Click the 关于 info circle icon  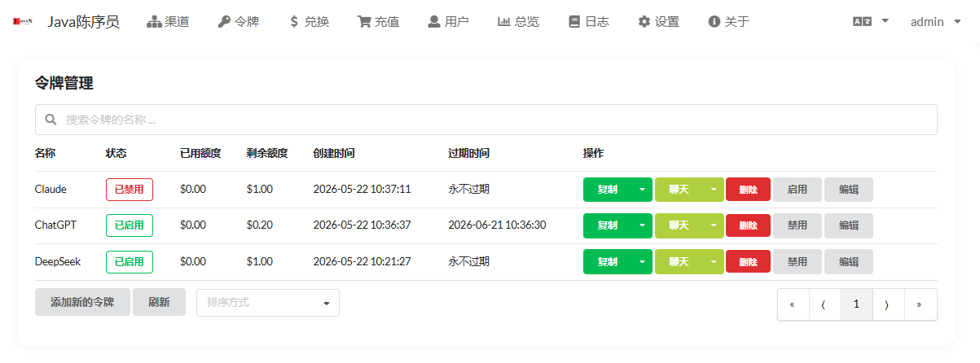click(x=714, y=22)
